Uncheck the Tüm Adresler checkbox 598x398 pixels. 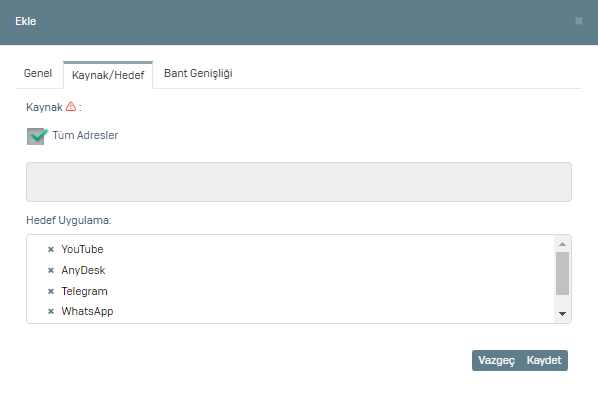pyautogui.click(x=36, y=136)
